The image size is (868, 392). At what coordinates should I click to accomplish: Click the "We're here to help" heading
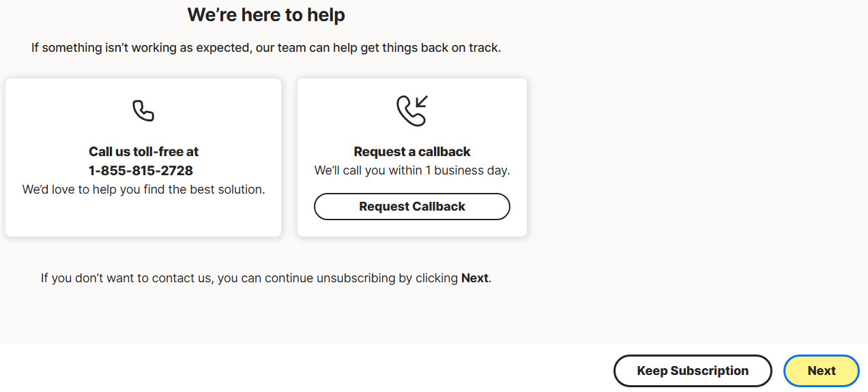[x=266, y=15]
